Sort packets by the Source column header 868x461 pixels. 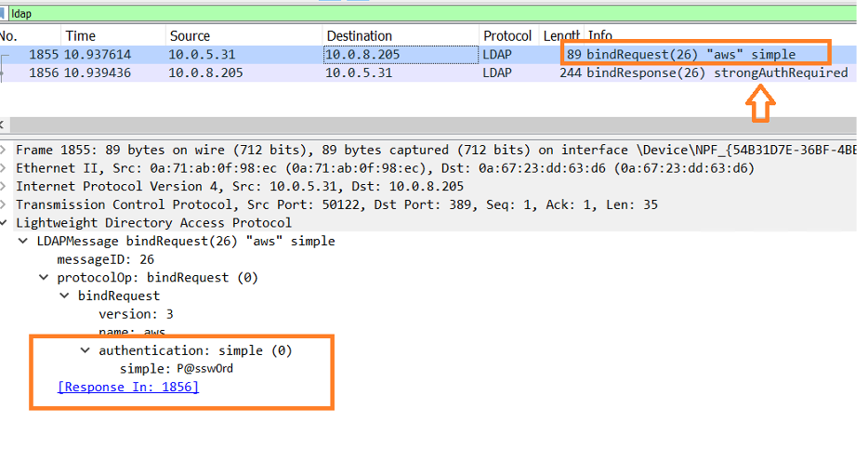coord(190,36)
